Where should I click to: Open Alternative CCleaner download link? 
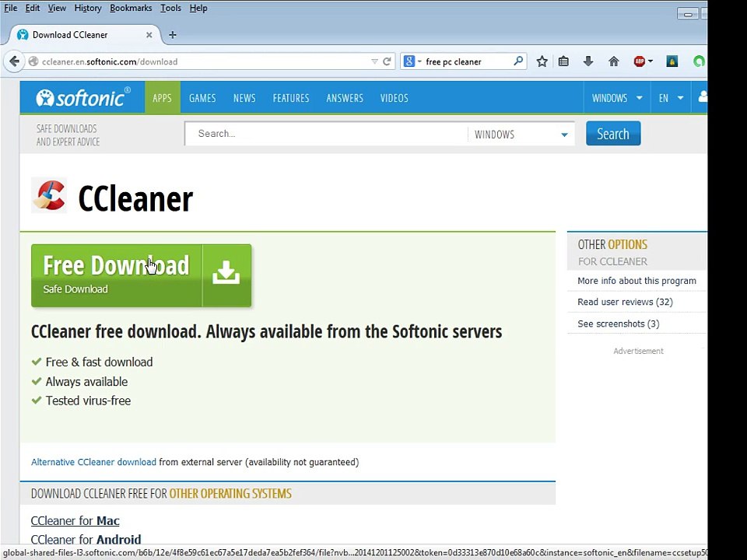pyautogui.click(x=93, y=462)
